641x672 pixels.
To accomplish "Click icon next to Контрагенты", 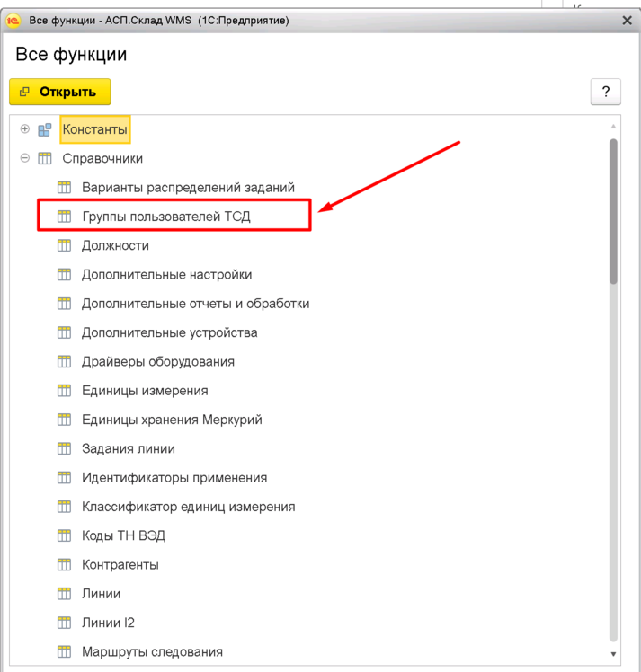I will 64,565.
